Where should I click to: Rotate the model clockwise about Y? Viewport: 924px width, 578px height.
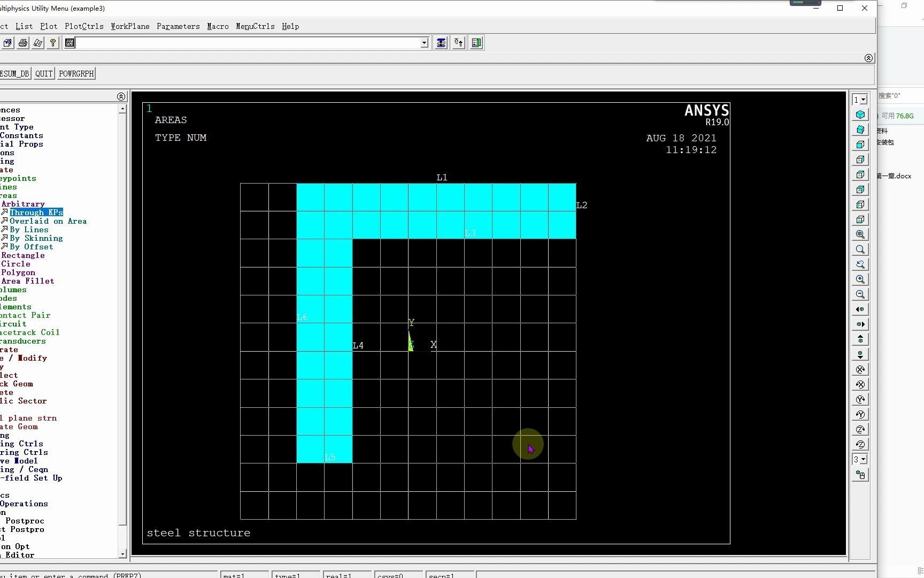pos(860,399)
